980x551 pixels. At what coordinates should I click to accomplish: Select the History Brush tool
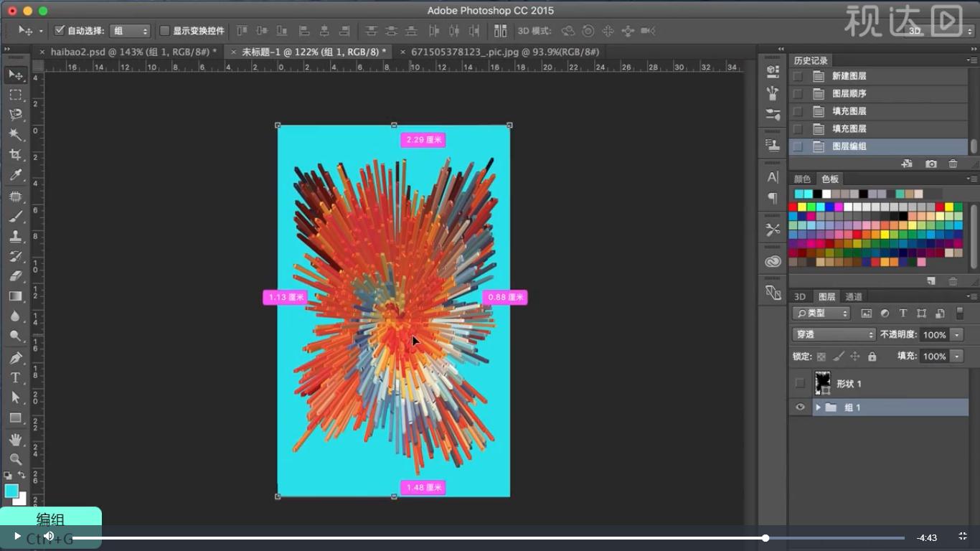(x=15, y=256)
